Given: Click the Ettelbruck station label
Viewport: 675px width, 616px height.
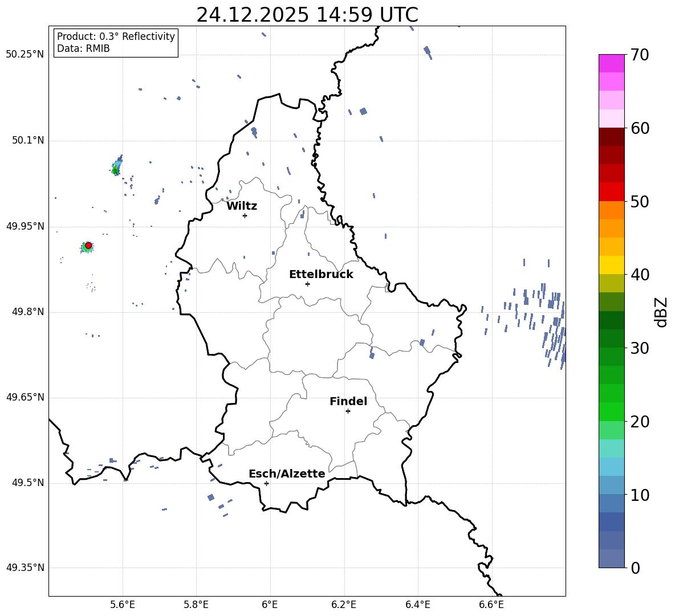Looking at the screenshot, I should pos(321,275).
